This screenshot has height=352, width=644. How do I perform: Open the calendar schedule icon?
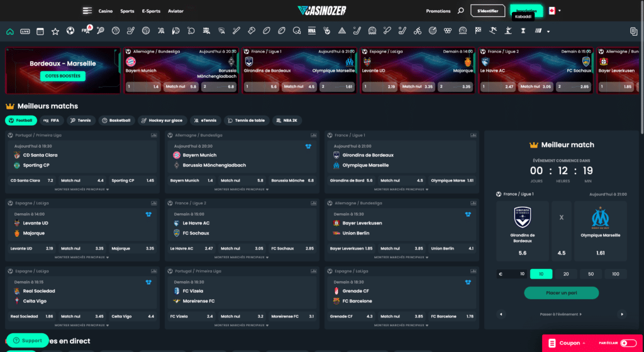pos(40,31)
